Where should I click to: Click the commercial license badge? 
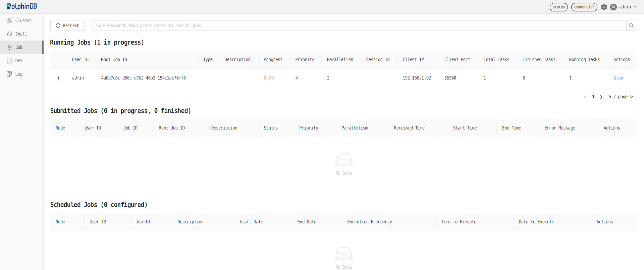584,7
